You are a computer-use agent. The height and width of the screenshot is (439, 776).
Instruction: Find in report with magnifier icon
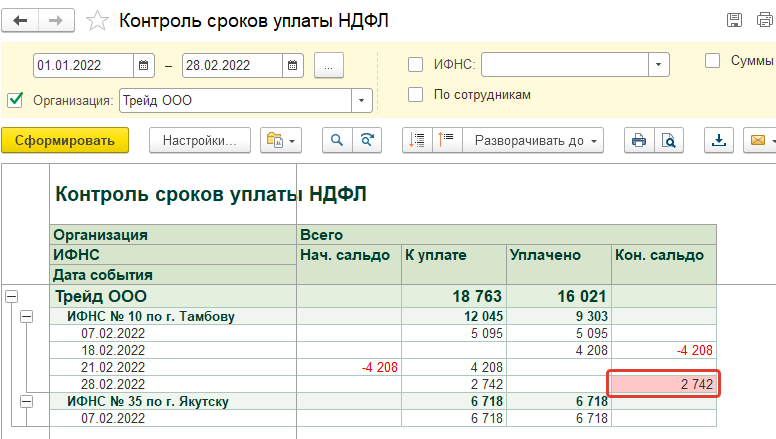(x=337, y=141)
